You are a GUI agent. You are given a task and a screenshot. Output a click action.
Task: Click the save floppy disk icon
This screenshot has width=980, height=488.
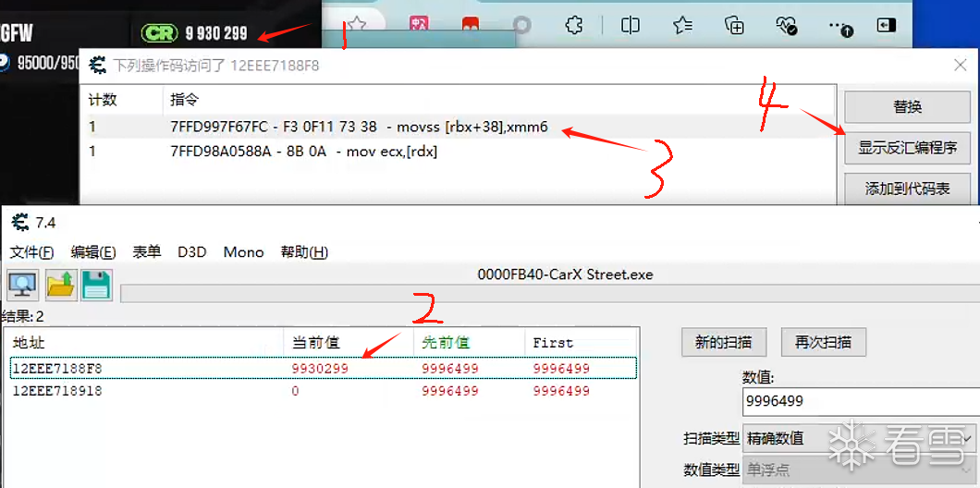[97, 285]
